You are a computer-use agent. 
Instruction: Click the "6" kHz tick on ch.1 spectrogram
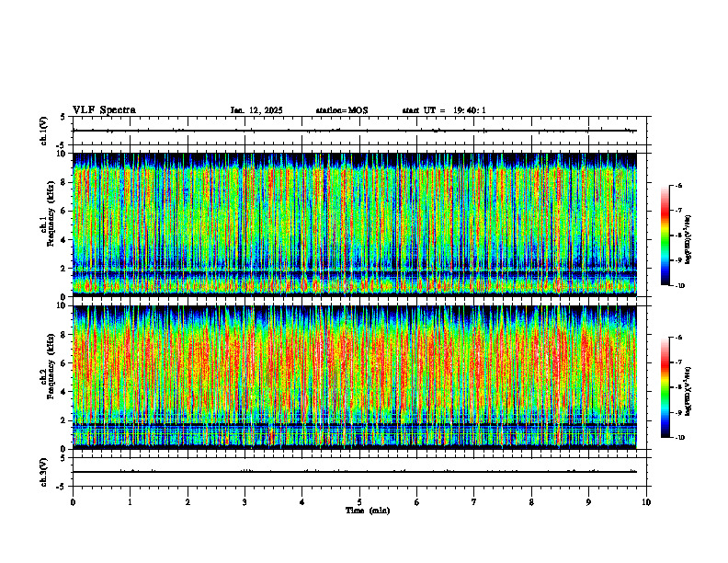click(64, 211)
